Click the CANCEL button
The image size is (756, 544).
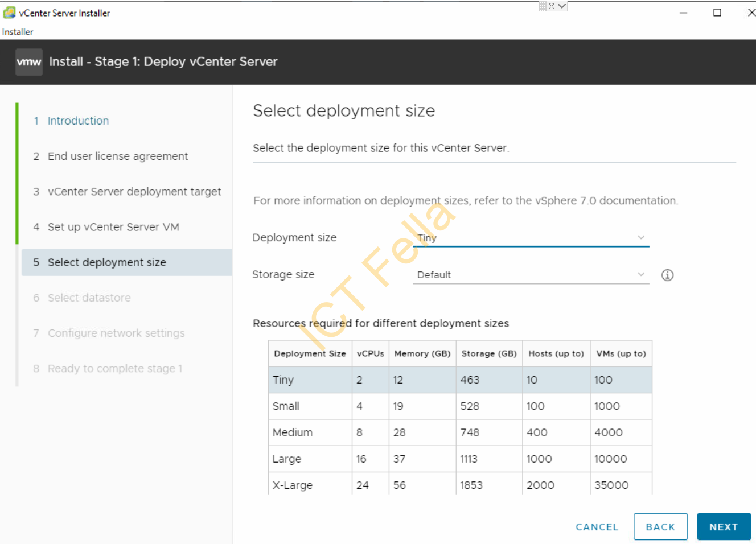597,527
